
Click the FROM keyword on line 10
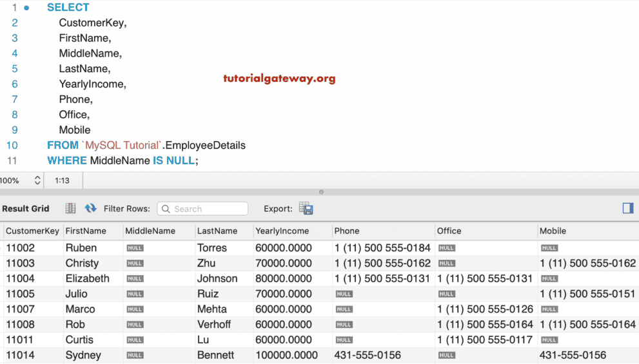(x=63, y=146)
